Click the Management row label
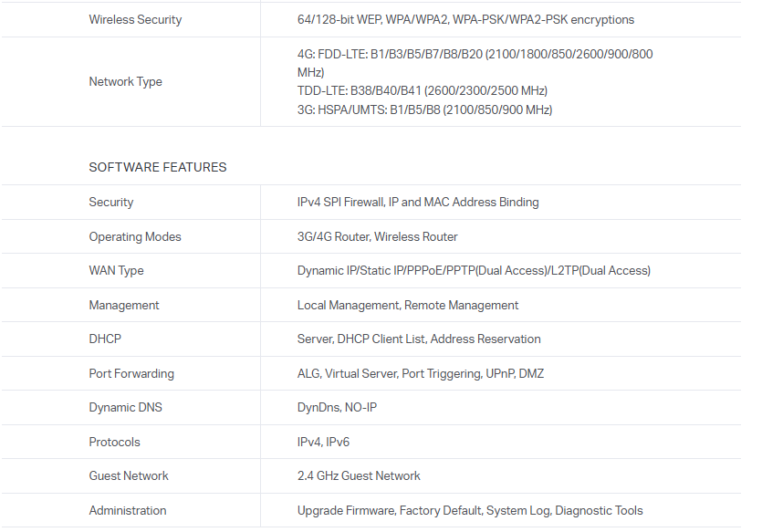Viewport: 762px width, 532px height. coord(123,305)
